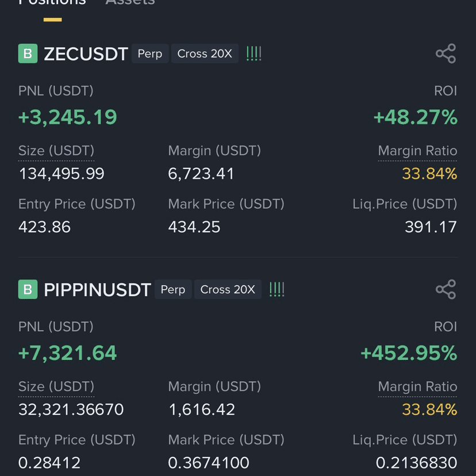Viewport: 476px width, 476px height.
Task: Tap the PIPPINUSDT Cross 20X leverage tag
Action: tap(228, 289)
